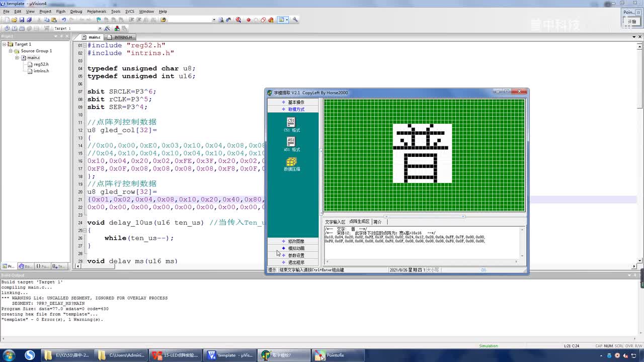The width and height of the screenshot is (644, 362).
Task: Click the Find in Files icon
Action: [163, 20]
